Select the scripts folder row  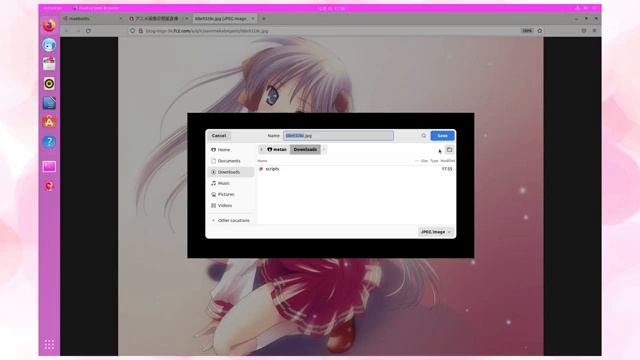coord(356,169)
